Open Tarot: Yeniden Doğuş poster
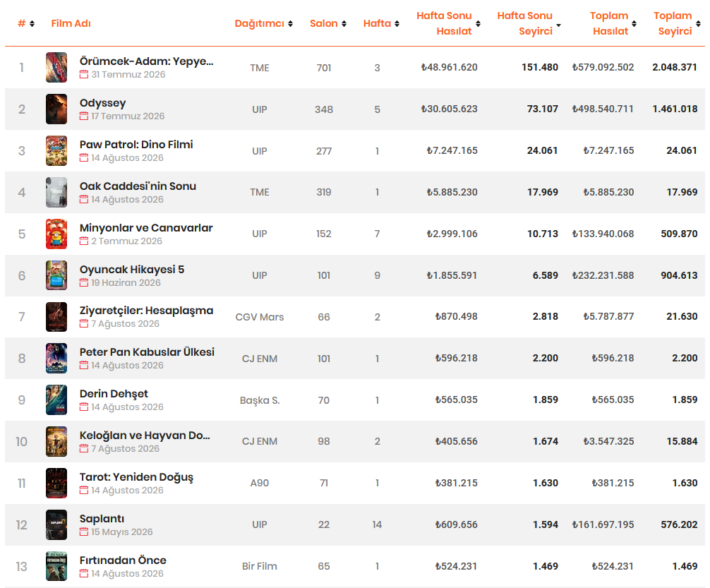This screenshot has height=588, width=710. [56, 483]
